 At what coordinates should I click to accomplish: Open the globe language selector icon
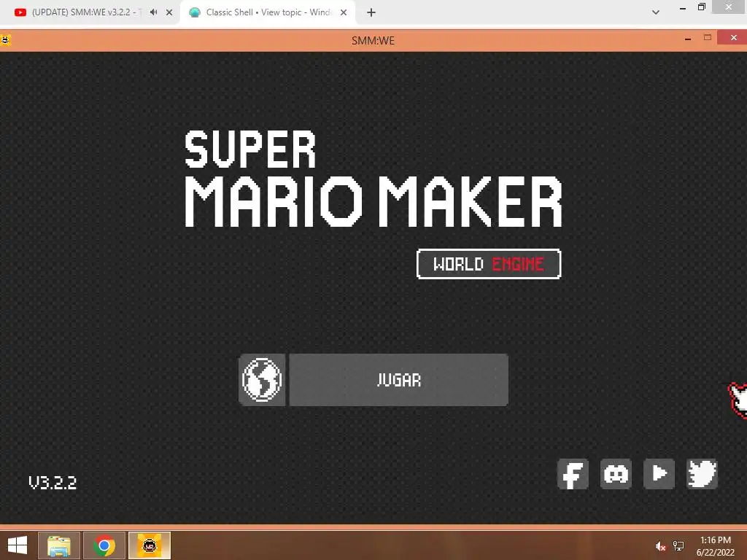pos(262,380)
